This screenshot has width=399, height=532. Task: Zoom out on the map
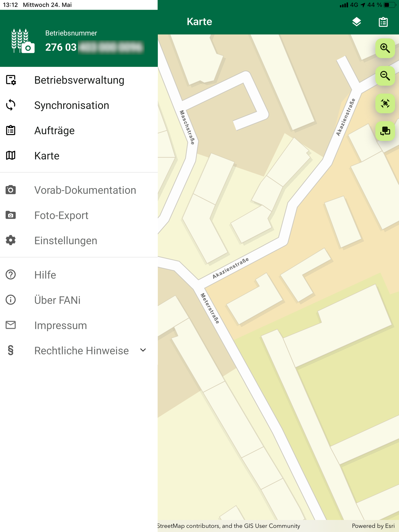point(385,76)
